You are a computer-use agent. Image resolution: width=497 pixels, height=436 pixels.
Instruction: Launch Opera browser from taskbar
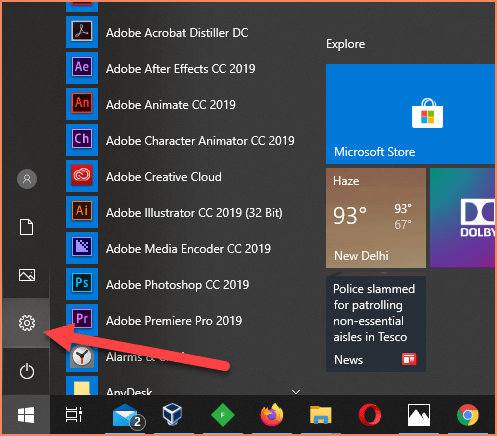[x=369, y=415]
